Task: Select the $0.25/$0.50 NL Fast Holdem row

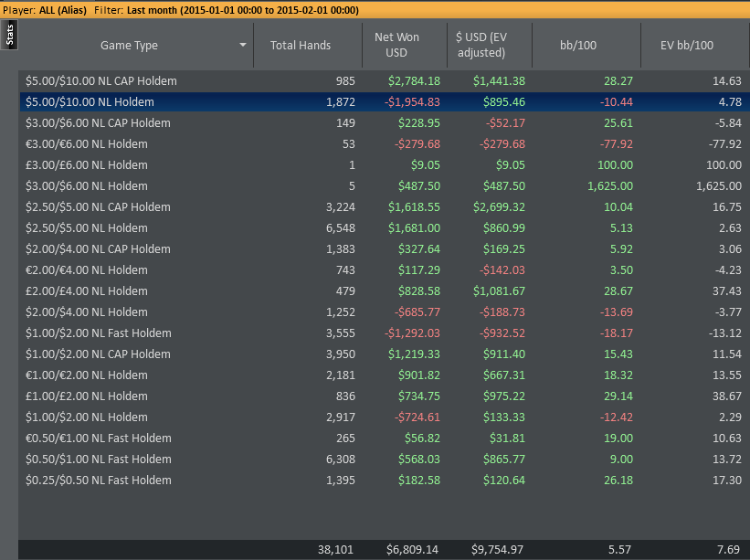Action: click(x=385, y=481)
